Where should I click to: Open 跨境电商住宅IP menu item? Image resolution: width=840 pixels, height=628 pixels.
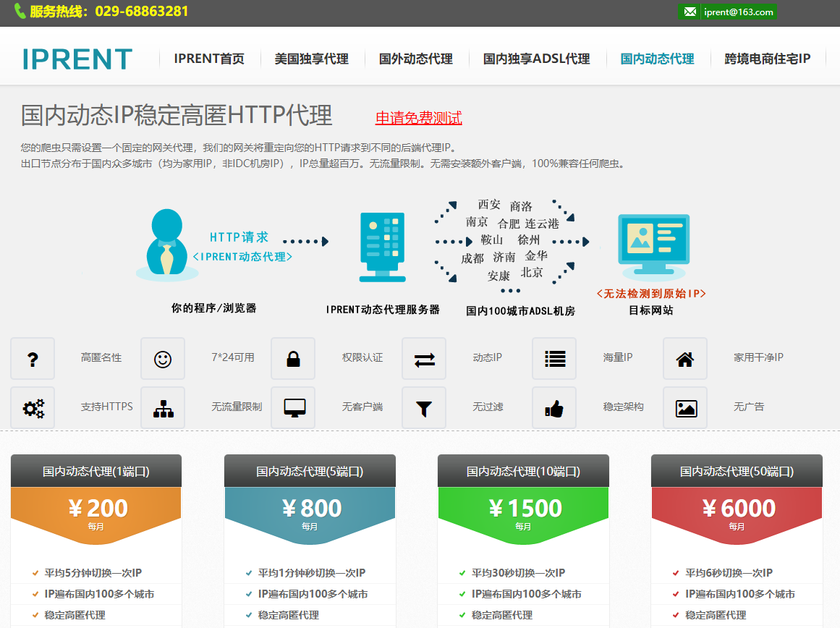[768, 59]
